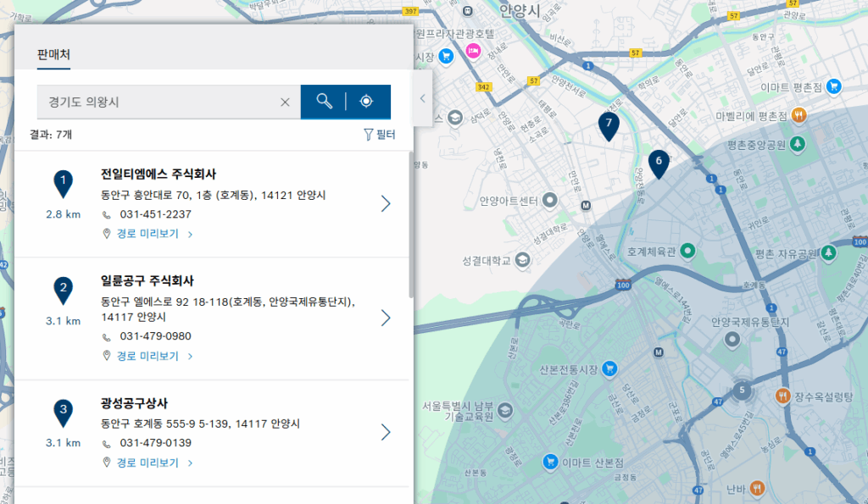Click the results list scrollbar
The width and height of the screenshot is (868, 504).
(x=411, y=224)
